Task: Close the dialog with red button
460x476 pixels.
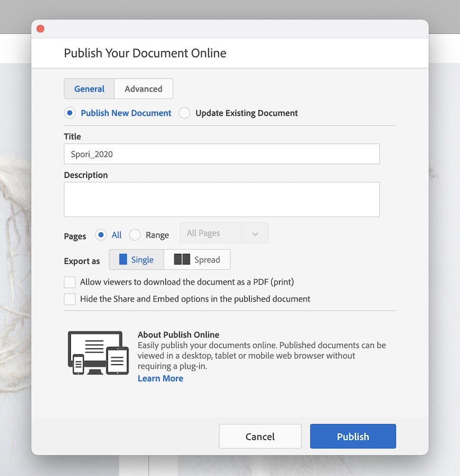Action: coord(40,29)
